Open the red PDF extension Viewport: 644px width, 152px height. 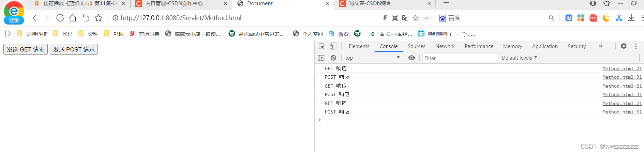pos(593,18)
